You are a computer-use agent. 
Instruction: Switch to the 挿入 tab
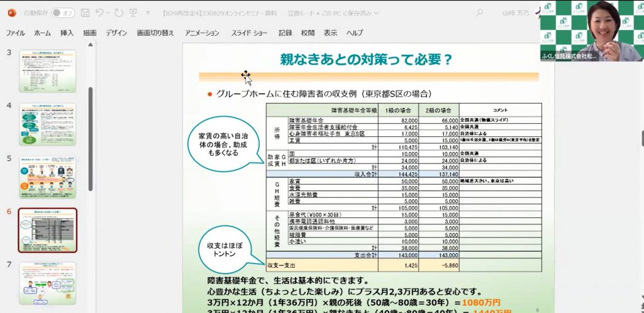pyautogui.click(x=67, y=33)
